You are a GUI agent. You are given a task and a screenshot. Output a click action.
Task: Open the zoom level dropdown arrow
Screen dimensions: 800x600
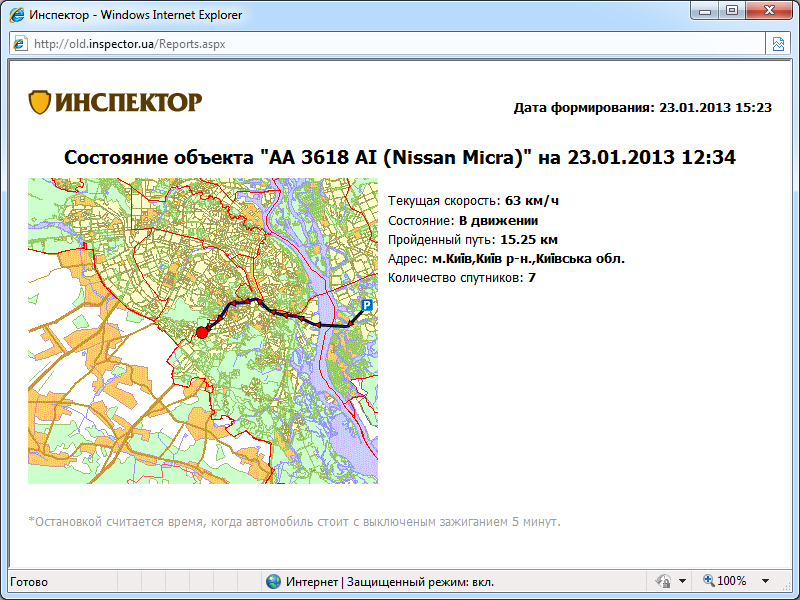point(765,581)
